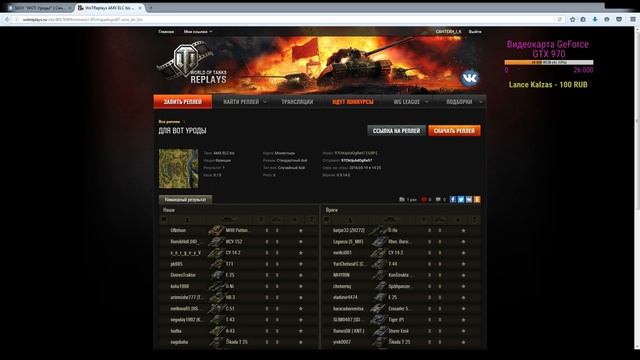Click the Выйти logout link
This screenshot has width=640, height=360.
pyautogui.click(x=475, y=31)
